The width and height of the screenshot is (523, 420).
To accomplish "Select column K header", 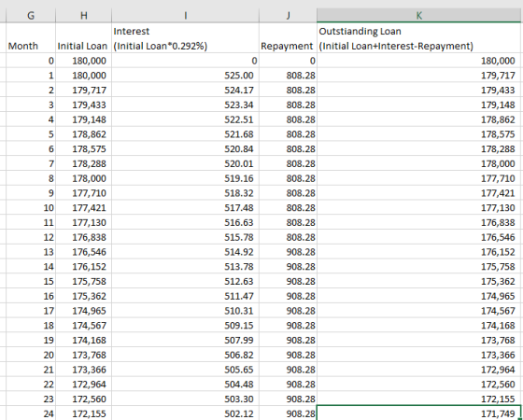I will 419,15.
